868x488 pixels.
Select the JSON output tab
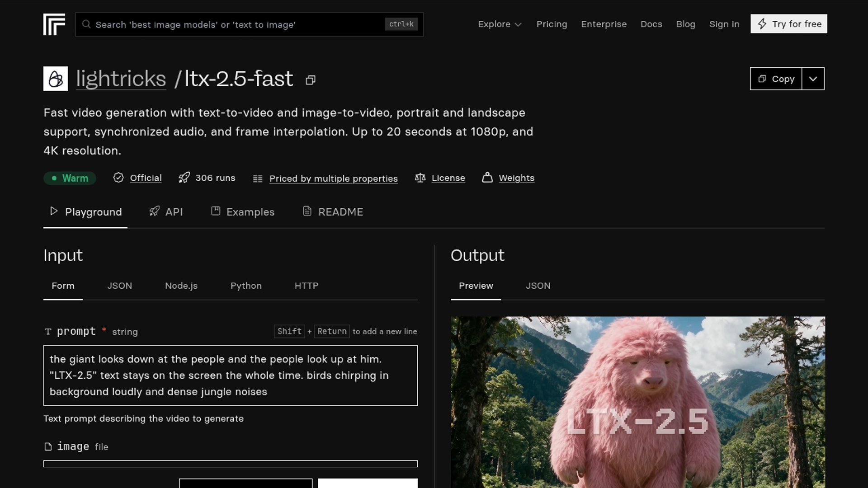(x=538, y=286)
